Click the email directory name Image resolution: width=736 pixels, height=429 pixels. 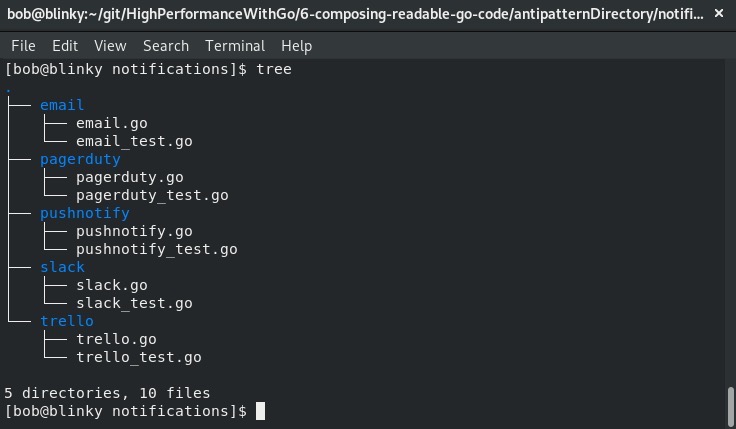click(x=62, y=105)
